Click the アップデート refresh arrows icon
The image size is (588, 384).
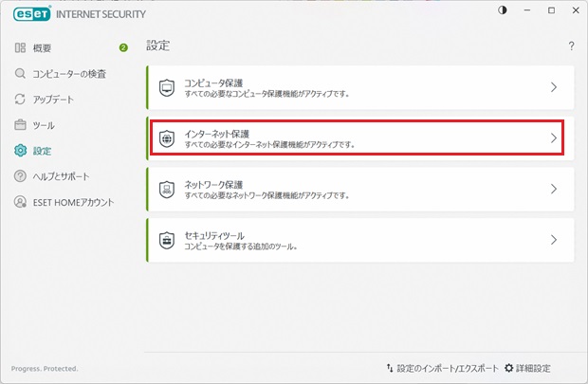(x=20, y=99)
